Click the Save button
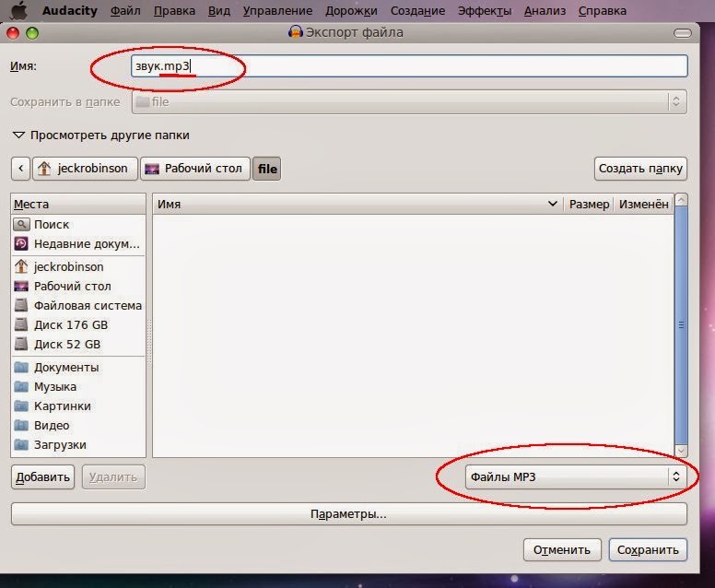715x588 pixels. pos(648,549)
